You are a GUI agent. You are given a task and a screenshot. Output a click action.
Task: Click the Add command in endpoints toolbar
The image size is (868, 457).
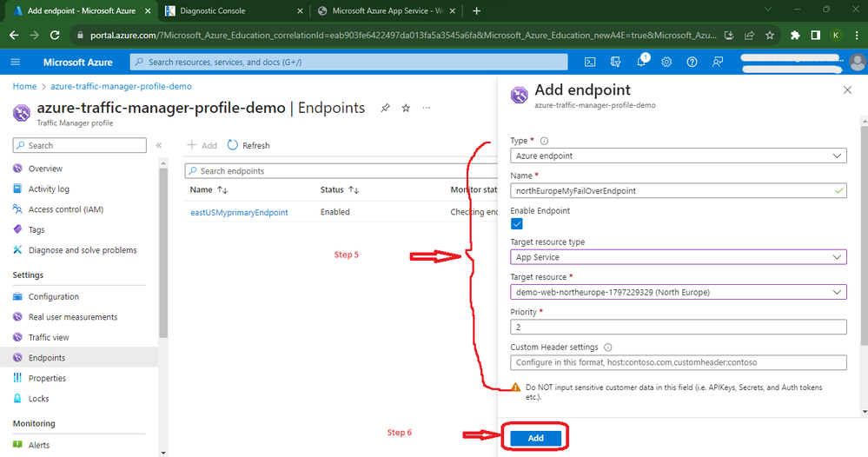pyautogui.click(x=202, y=145)
